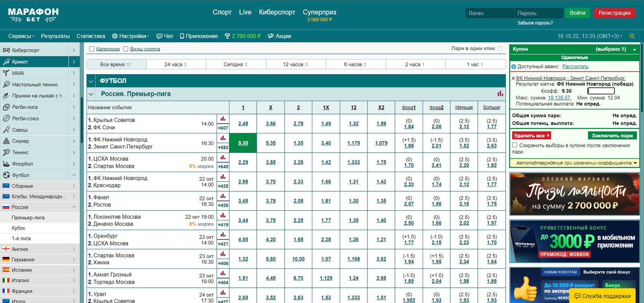The width and height of the screenshot is (644, 303).
Task: Open stats icon for Крылья Советов – ФК Сочи
Action: 223,119
